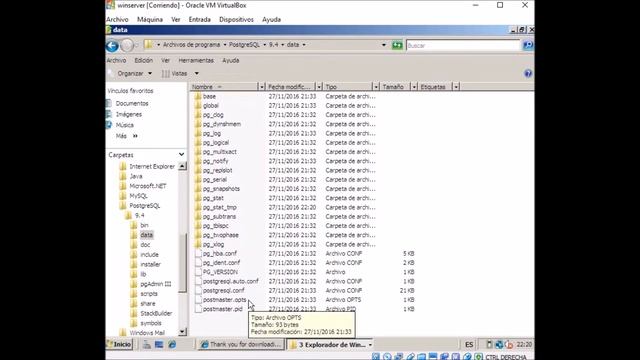This screenshot has height=360, width=640.
Task: Switch to 'Thank you for download' taskbar window
Action: (241, 344)
